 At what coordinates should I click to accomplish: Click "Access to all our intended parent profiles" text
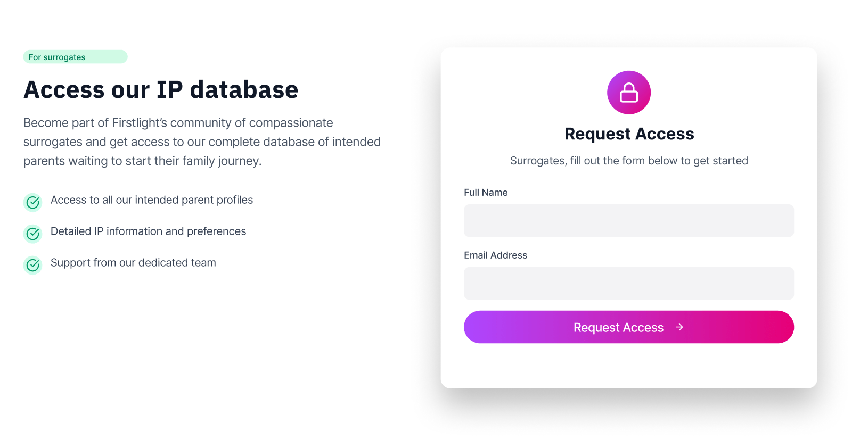[x=152, y=200]
